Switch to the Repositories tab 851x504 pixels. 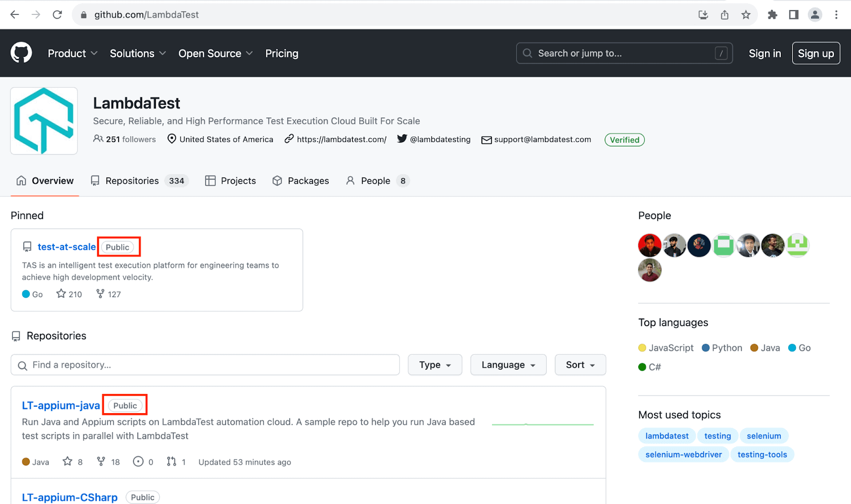132,181
